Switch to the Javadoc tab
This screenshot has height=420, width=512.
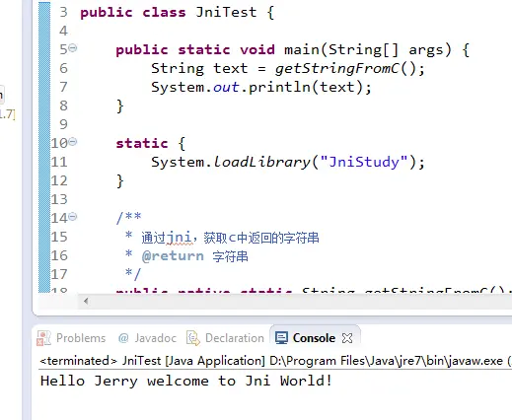(147, 338)
